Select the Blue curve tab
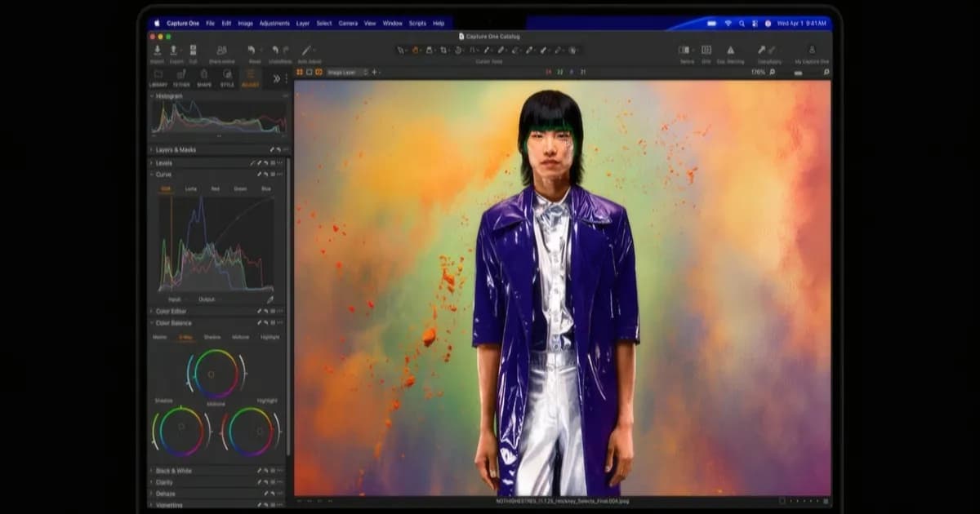The width and height of the screenshot is (980, 514). point(266,188)
